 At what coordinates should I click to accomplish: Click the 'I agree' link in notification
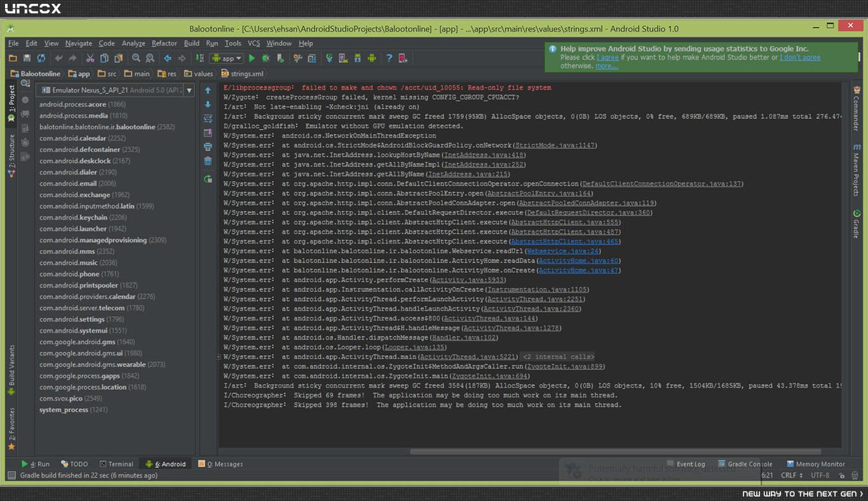[607, 57]
